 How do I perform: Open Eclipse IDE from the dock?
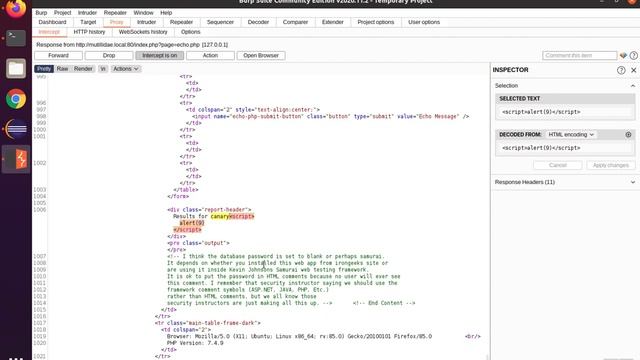16,129
